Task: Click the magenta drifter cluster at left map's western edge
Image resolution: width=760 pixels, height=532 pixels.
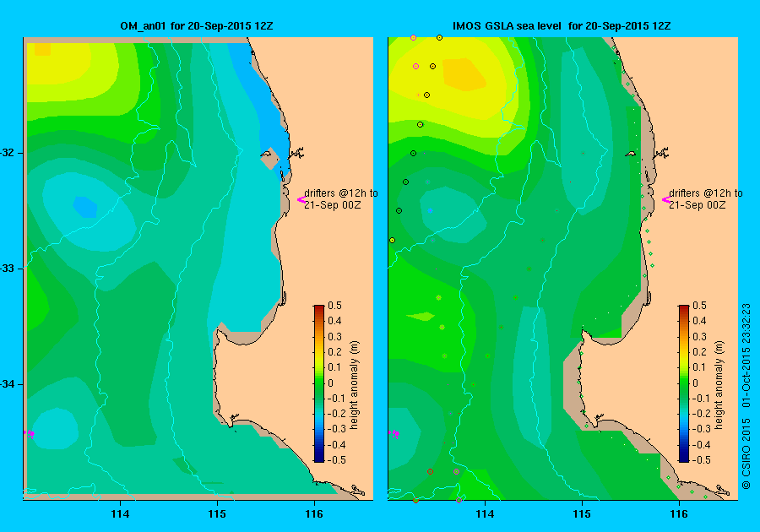Action: [30, 434]
